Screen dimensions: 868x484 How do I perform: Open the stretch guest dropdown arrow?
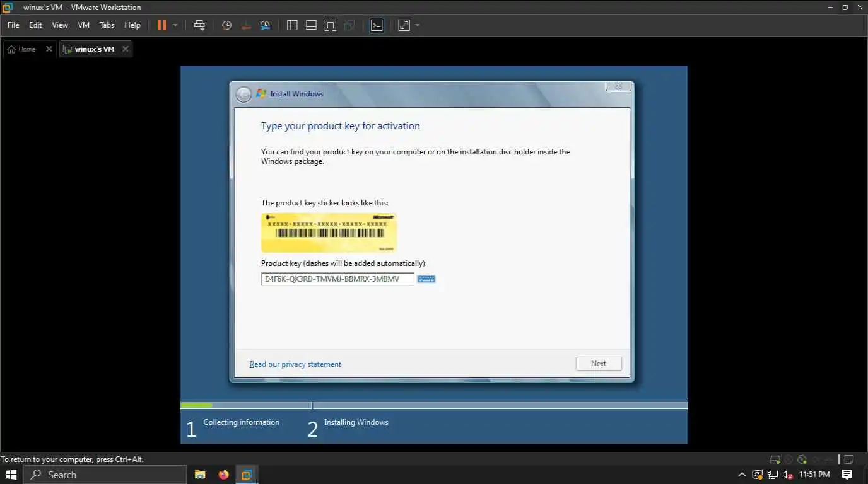coord(418,25)
